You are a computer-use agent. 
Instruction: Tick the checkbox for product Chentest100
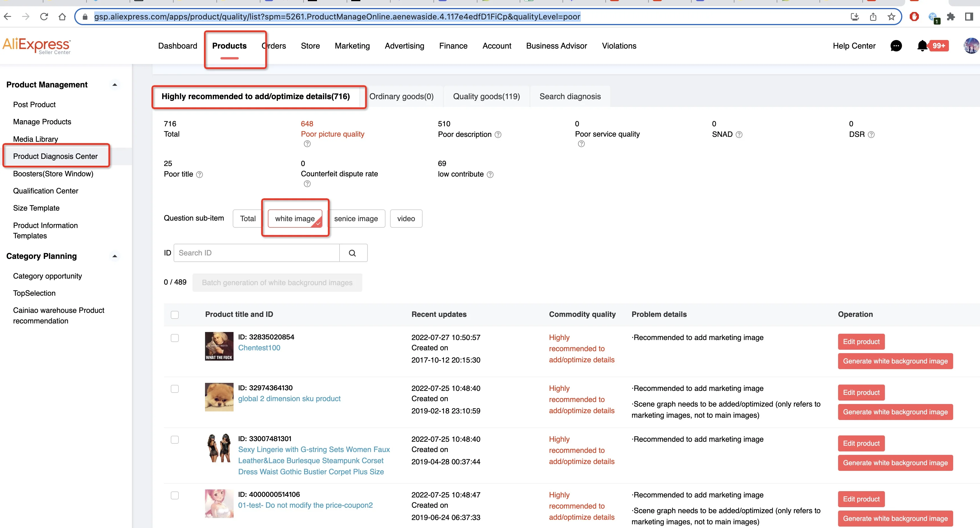[x=175, y=338]
